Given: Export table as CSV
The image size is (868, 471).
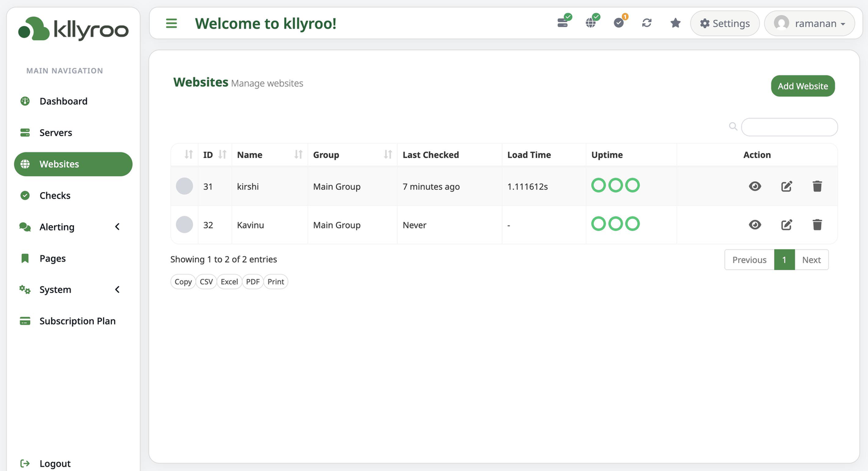Looking at the screenshot, I should tap(206, 282).
